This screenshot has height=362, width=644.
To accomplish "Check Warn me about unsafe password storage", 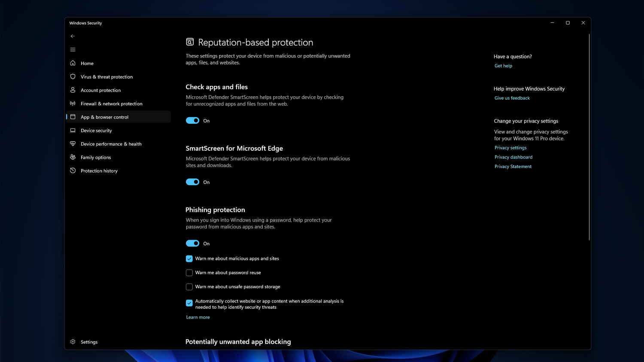I will [x=189, y=287].
